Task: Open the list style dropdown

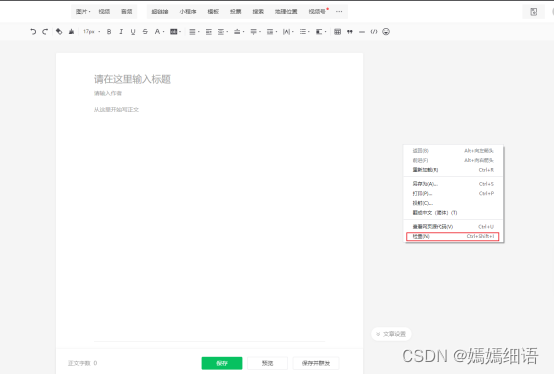Action: point(304,32)
